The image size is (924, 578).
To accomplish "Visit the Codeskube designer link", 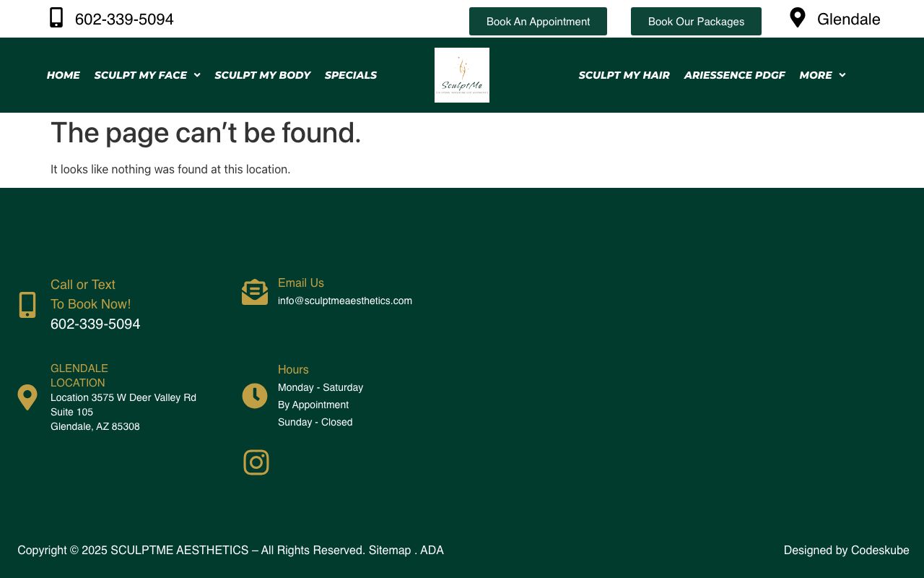I will pyautogui.click(x=880, y=550).
